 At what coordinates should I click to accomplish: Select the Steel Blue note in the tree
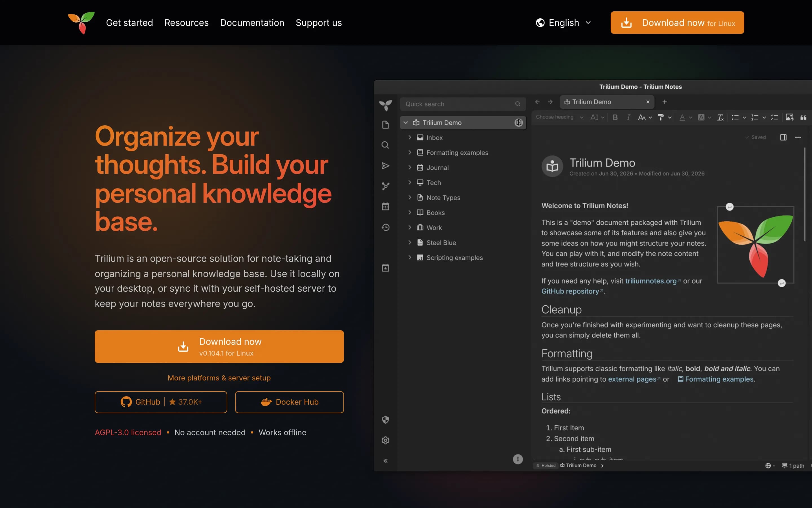[441, 243]
